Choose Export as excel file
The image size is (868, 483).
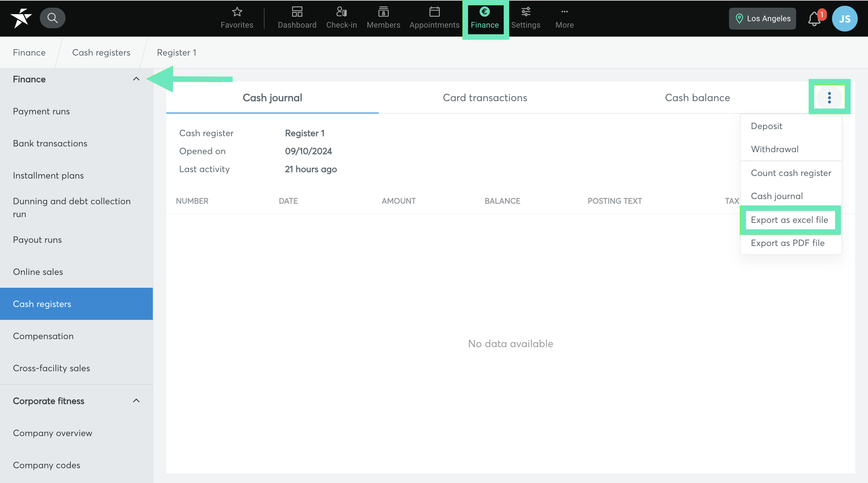790,220
